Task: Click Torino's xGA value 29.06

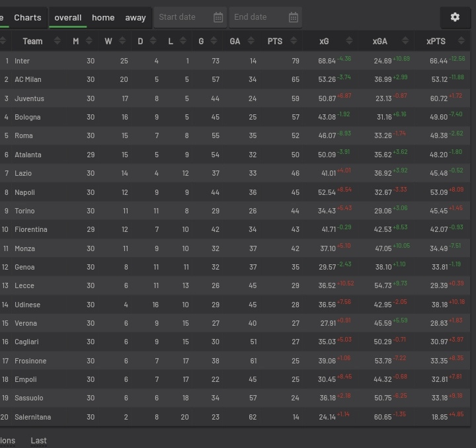Action: click(x=383, y=211)
